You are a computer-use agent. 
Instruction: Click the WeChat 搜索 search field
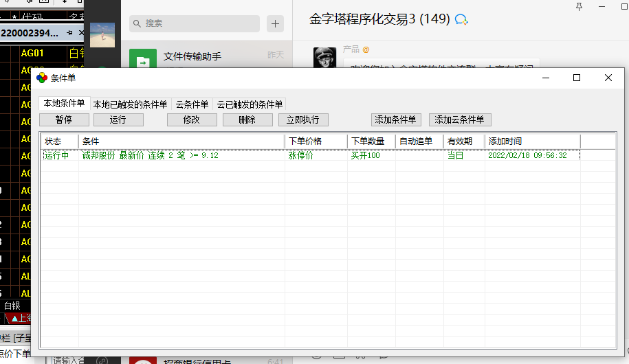195,23
